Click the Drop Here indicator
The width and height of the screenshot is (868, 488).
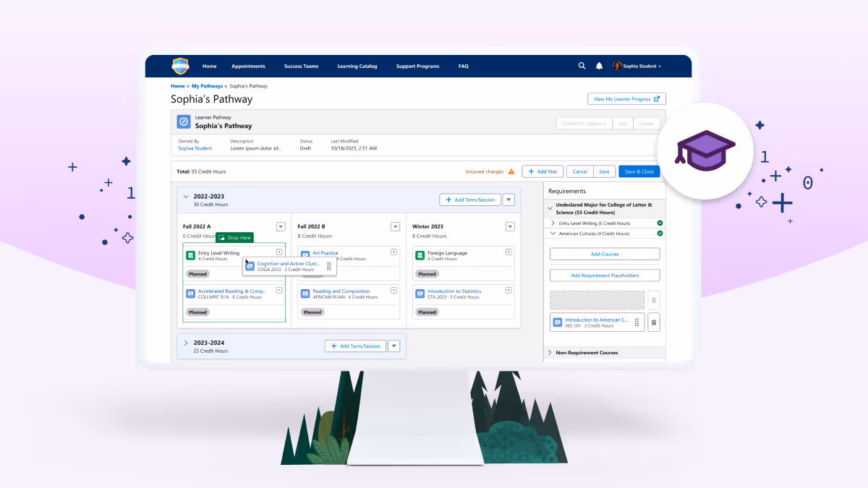tap(235, 237)
